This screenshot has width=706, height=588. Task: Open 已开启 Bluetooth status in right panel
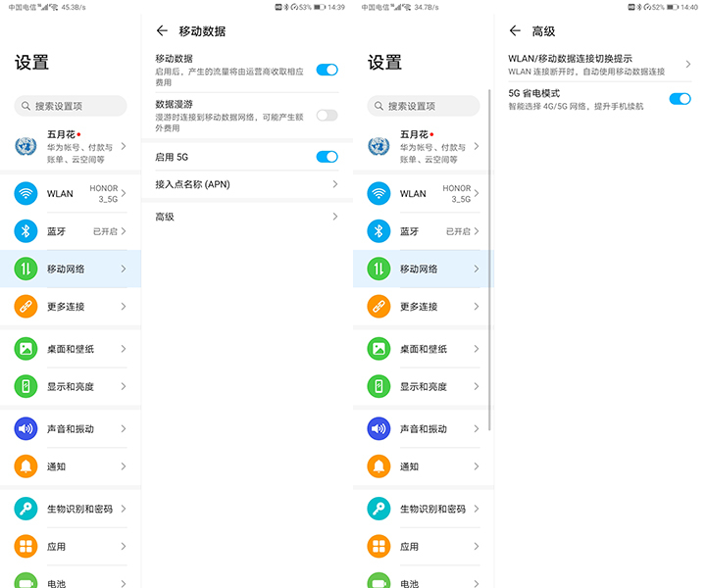[458, 231]
